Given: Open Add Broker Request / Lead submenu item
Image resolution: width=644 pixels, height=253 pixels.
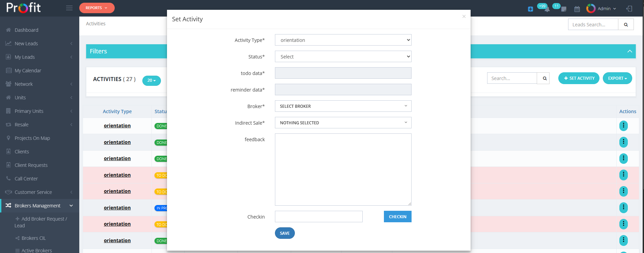Looking at the screenshot, I should pyautogui.click(x=41, y=222).
